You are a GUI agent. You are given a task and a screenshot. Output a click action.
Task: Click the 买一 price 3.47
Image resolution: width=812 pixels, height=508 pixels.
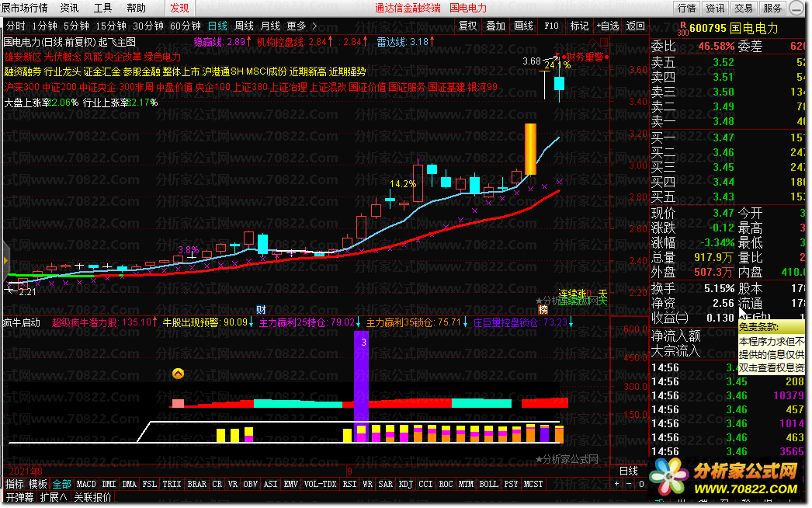[x=724, y=137]
